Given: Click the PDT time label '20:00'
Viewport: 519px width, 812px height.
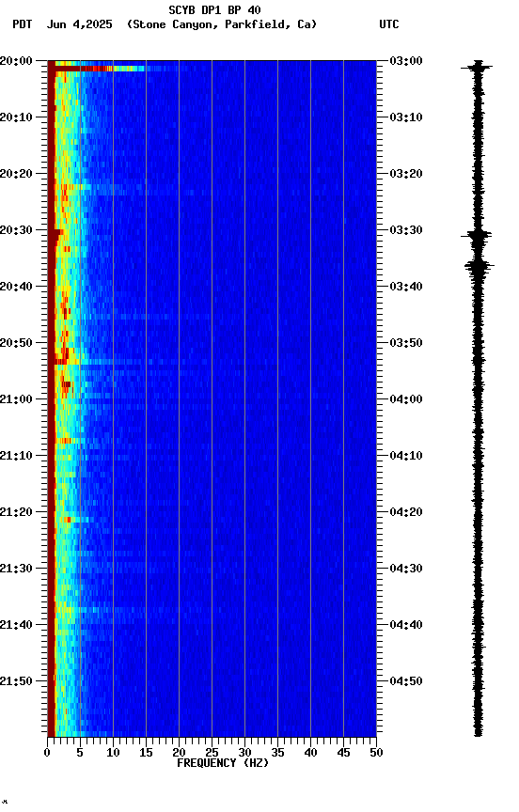Looking at the screenshot, I should pos(16,60).
